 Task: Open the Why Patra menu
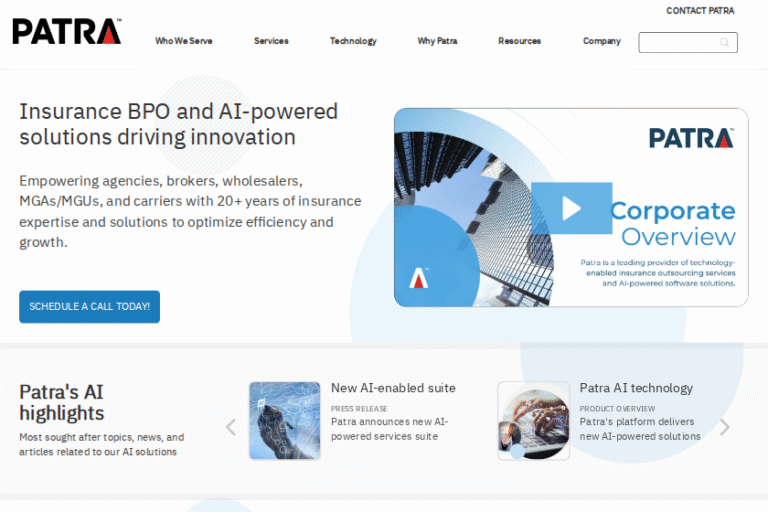coord(437,41)
